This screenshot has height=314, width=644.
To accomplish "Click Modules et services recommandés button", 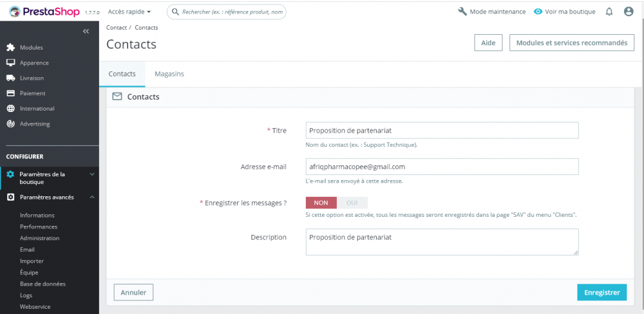I will coord(572,42).
